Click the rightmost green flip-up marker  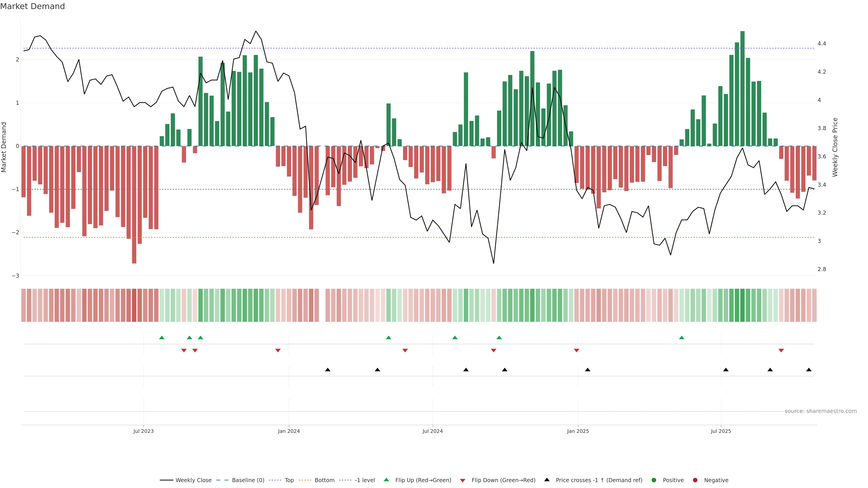point(682,338)
